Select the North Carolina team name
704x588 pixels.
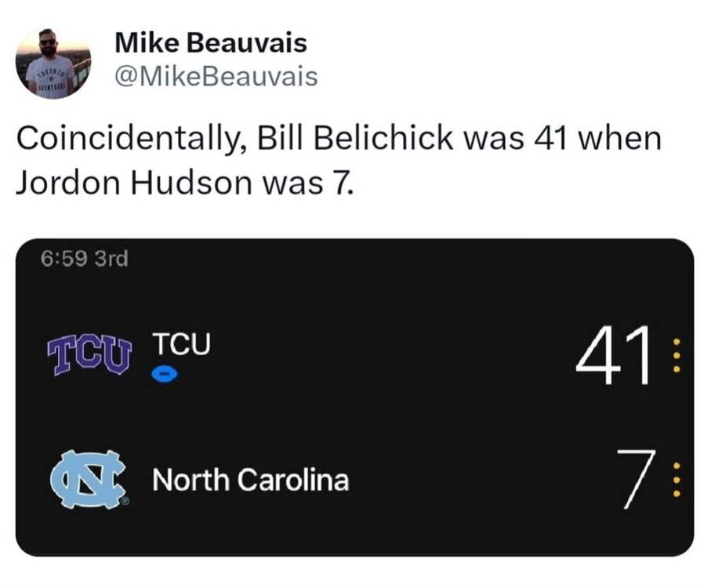tap(250, 479)
